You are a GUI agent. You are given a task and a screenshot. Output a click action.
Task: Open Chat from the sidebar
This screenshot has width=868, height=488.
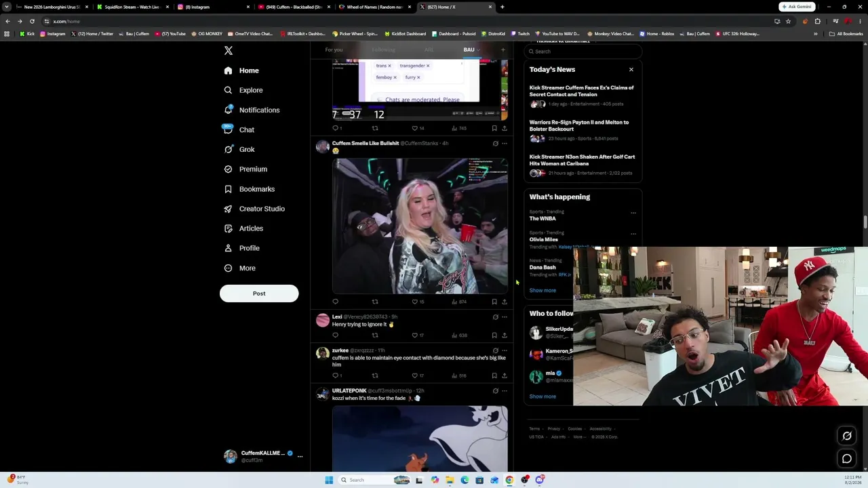pyautogui.click(x=239, y=129)
